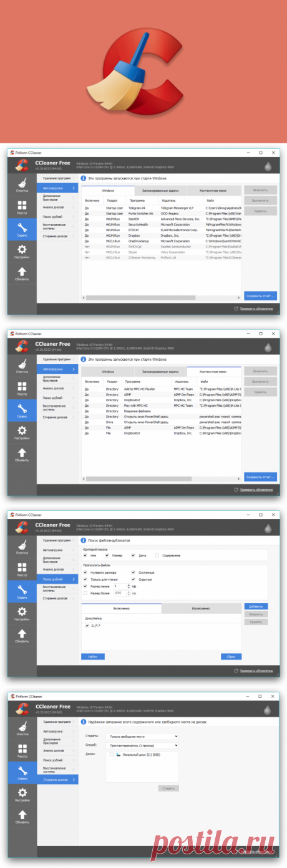Click the Сброс button in duplicate finder

(231, 656)
